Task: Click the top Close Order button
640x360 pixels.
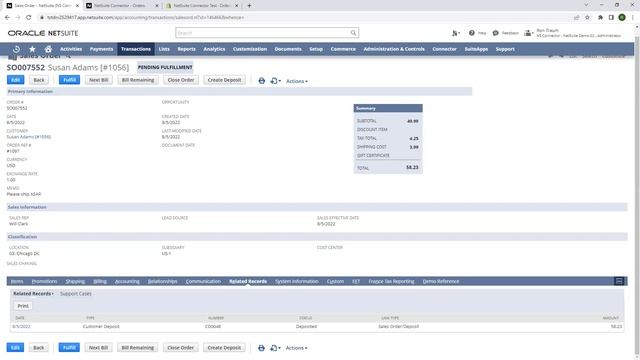Action: (x=181, y=80)
